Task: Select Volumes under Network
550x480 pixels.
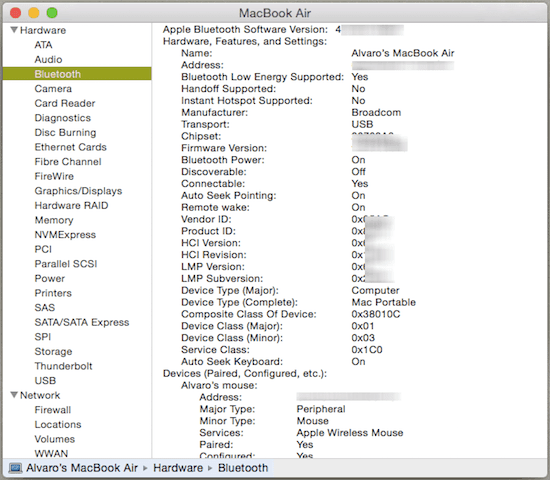Action: 55,439
